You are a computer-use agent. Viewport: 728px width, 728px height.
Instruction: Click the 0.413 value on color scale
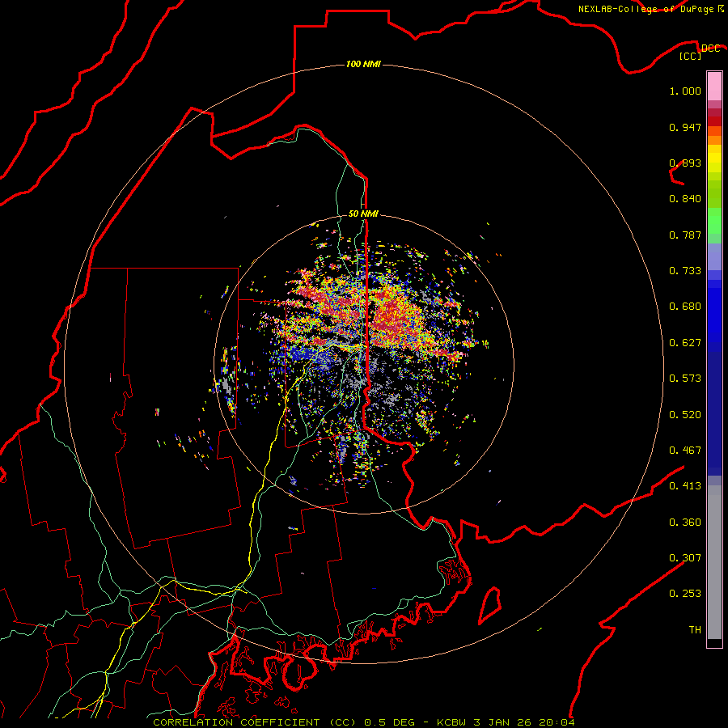point(685,486)
